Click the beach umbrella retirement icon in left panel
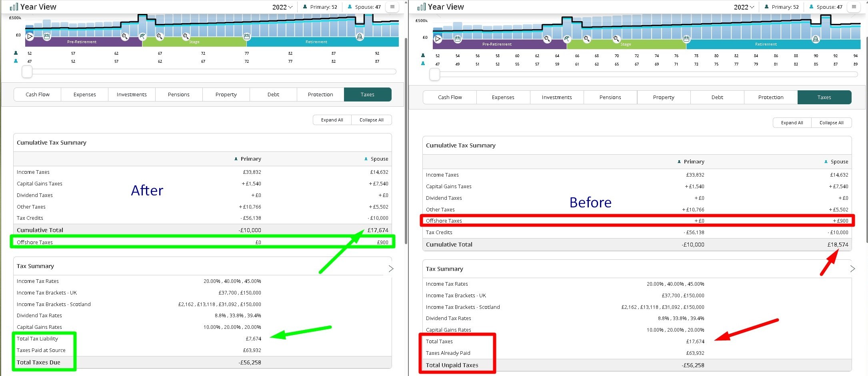Image resolution: width=868 pixels, height=376 pixels. click(x=142, y=37)
